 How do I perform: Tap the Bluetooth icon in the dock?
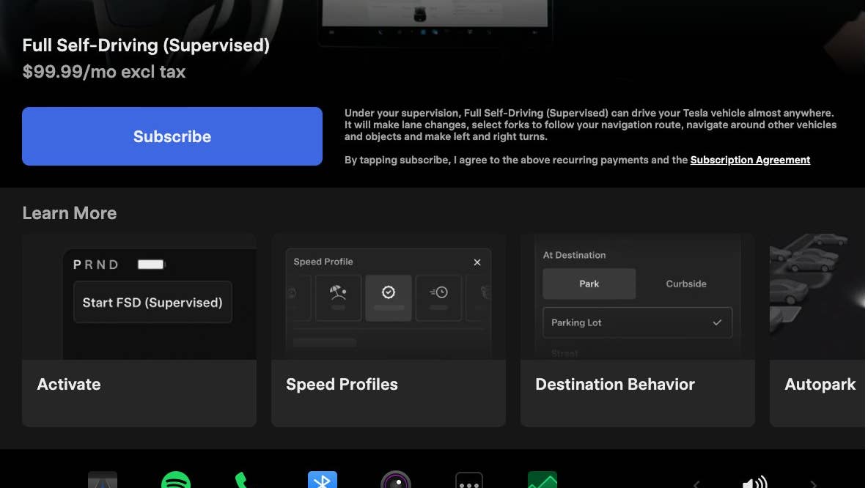323,481
